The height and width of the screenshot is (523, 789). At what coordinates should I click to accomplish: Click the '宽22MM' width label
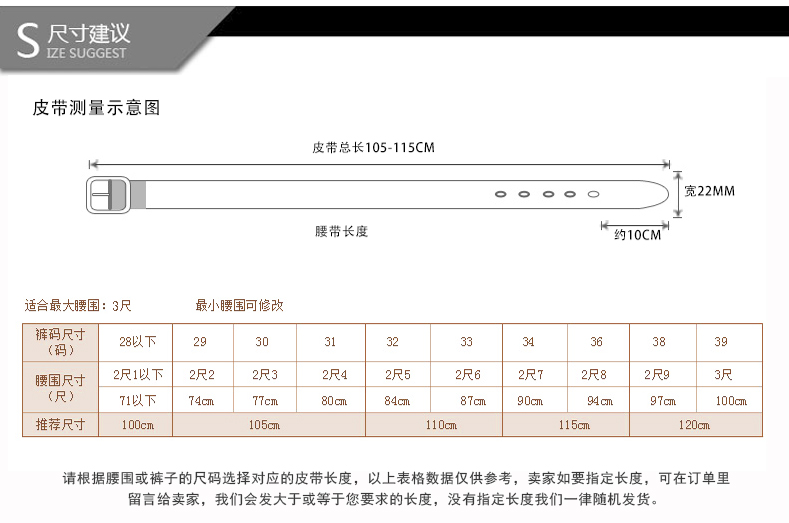[x=709, y=191]
